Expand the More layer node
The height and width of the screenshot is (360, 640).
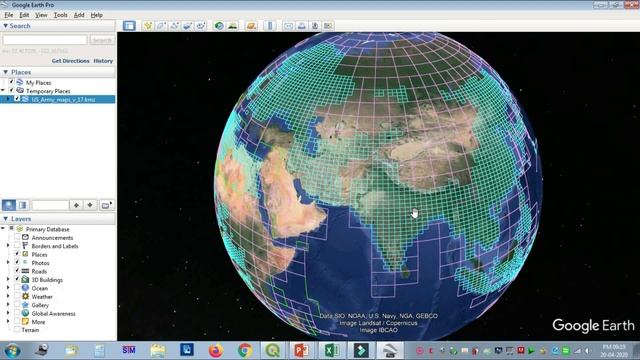pos(8,321)
